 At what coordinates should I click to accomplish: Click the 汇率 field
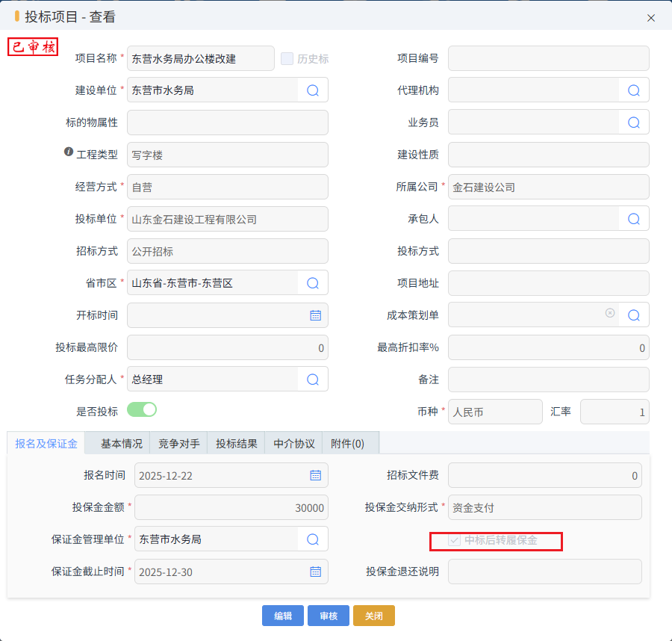(615, 412)
